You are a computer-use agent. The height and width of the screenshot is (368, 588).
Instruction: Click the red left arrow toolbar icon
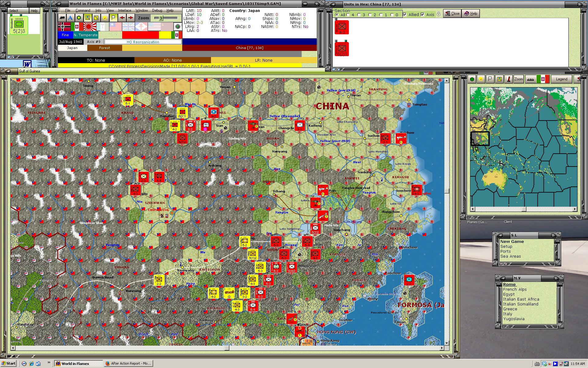pyautogui.click(x=122, y=18)
